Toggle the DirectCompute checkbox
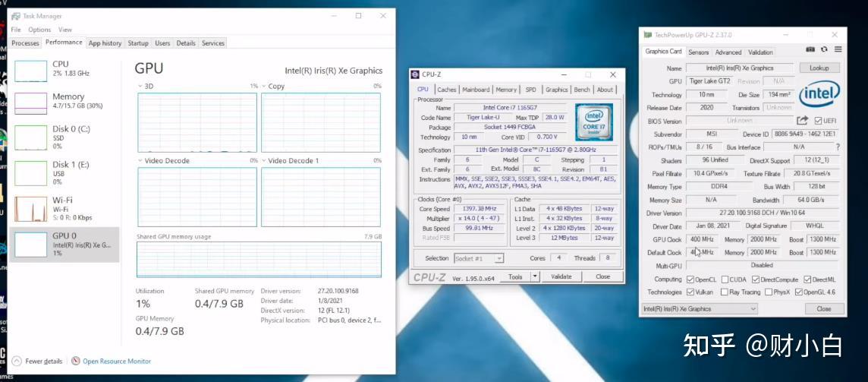The image size is (868, 382). 755,279
